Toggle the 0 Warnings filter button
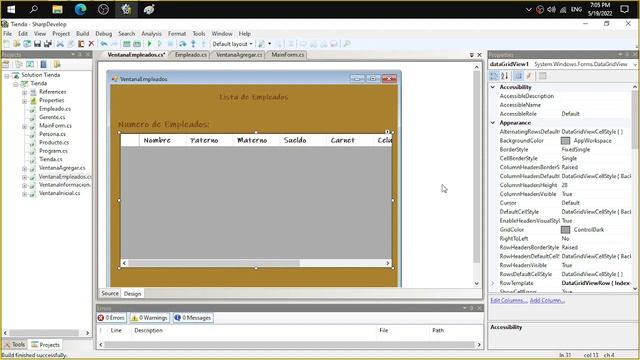 click(149, 318)
